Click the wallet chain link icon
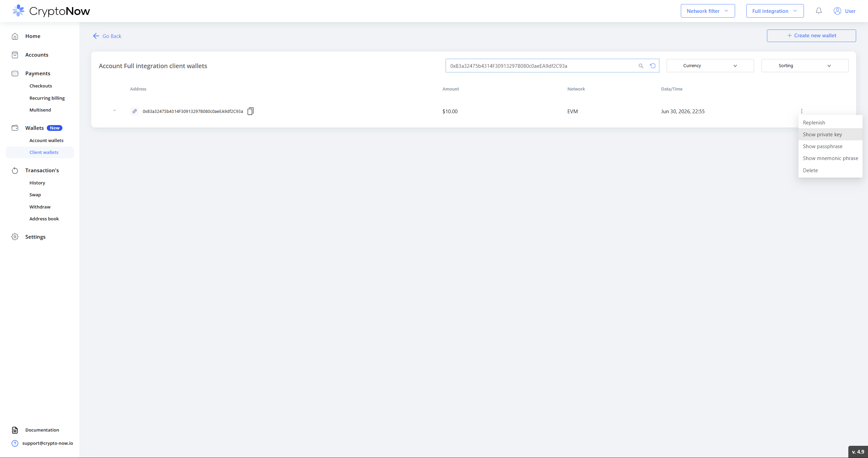Image resolution: width=868 pixels, height=458 pixels. pyautogui.click(x=135, y=111)
